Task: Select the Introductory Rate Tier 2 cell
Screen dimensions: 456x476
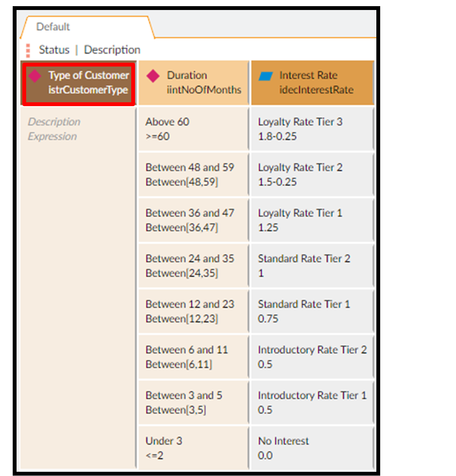Action: (x=312, y=357)
